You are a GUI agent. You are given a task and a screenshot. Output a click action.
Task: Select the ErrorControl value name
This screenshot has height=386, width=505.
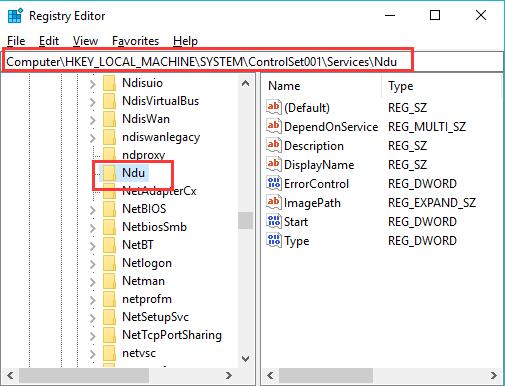316,184
